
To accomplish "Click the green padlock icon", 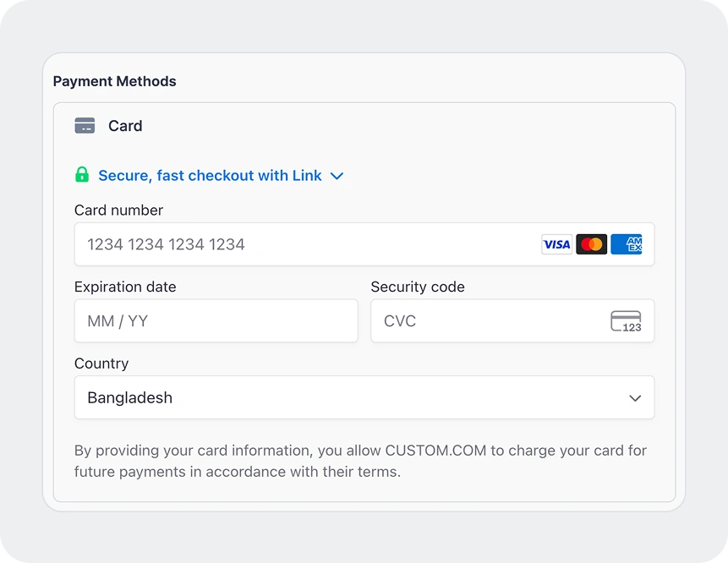I will coord(82,175).
